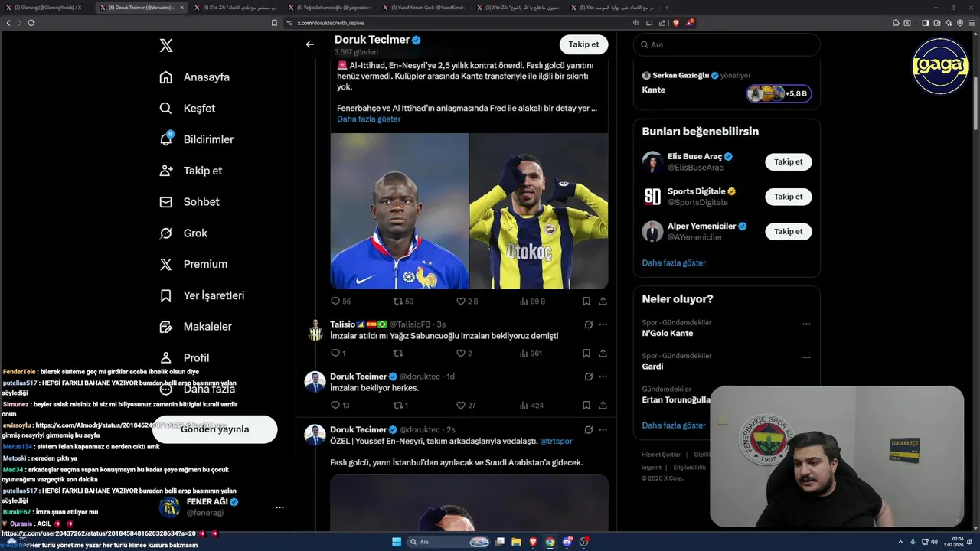Bookmark the "İmzaları bekliyor herkes" tweet
980x551 pixels.
(x=586, y=406)
